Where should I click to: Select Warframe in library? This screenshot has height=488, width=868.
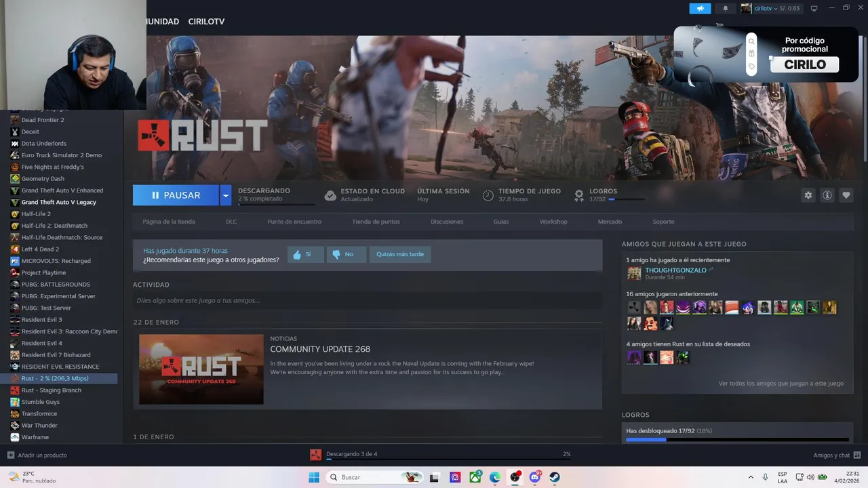pos(35,437)
